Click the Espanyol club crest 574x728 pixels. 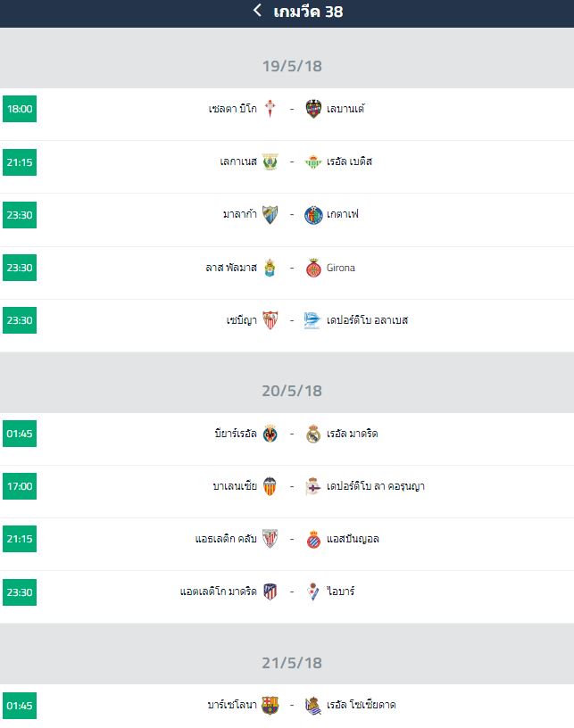(313, 539)
